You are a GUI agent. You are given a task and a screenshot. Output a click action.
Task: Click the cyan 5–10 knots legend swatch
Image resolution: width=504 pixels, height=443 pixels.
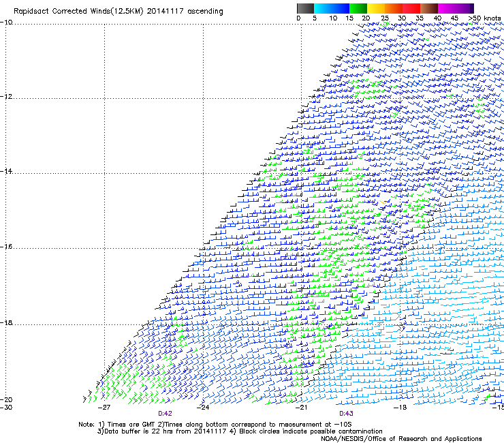323,8
